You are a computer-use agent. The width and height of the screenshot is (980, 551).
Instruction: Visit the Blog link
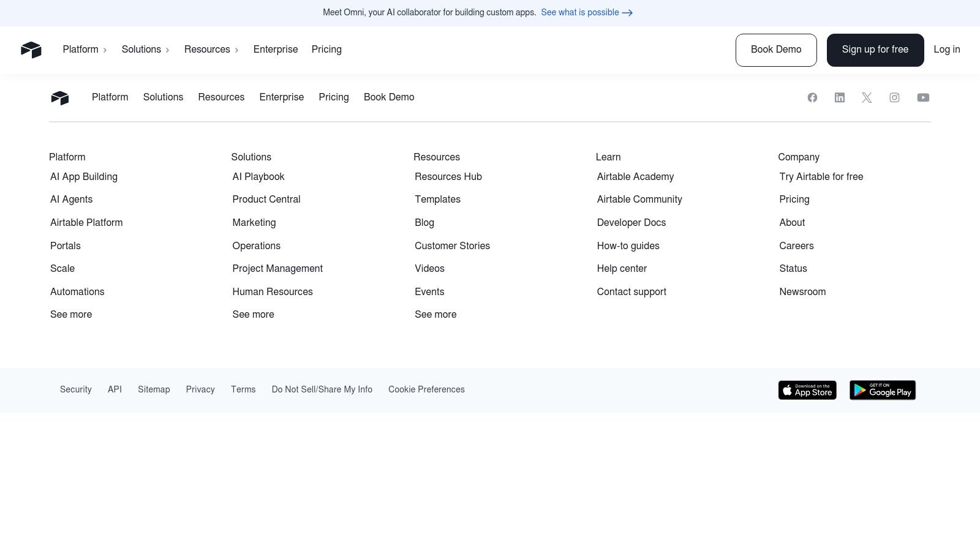point(424,223)
